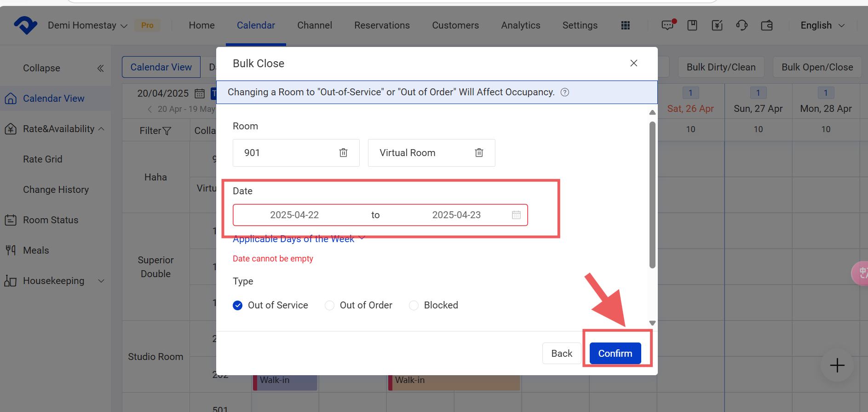
Task: Open Demi Homestay property dropdown
Action: point(87,25)
